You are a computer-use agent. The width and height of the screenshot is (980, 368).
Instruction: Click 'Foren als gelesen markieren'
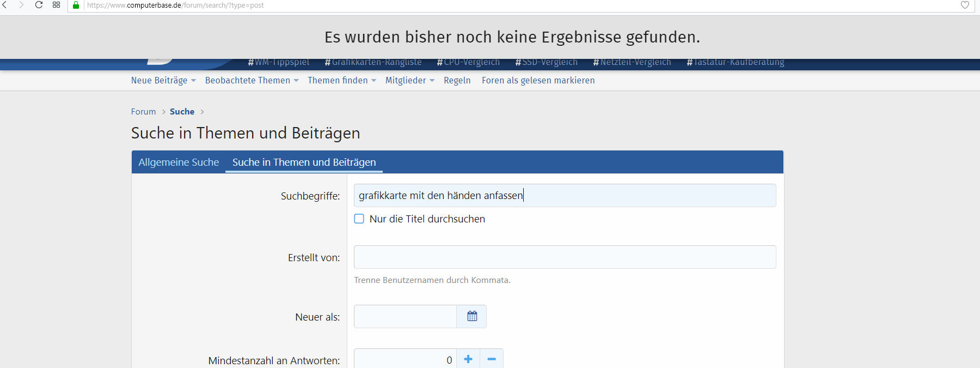tap(538, 80)
